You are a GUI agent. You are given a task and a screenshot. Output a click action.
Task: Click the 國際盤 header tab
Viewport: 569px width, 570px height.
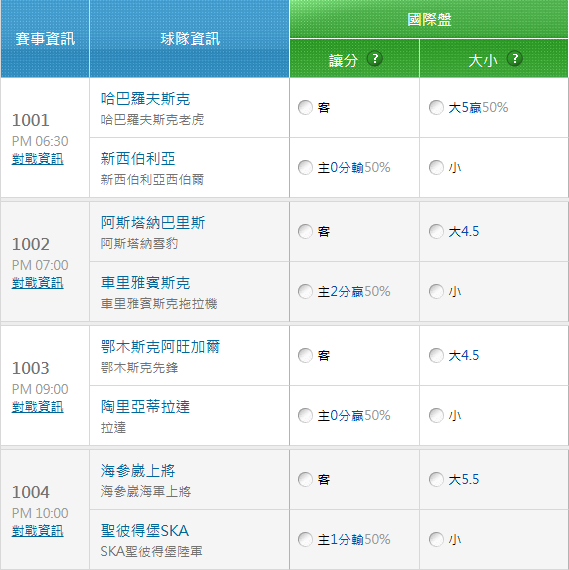click(x=429, y=19)
